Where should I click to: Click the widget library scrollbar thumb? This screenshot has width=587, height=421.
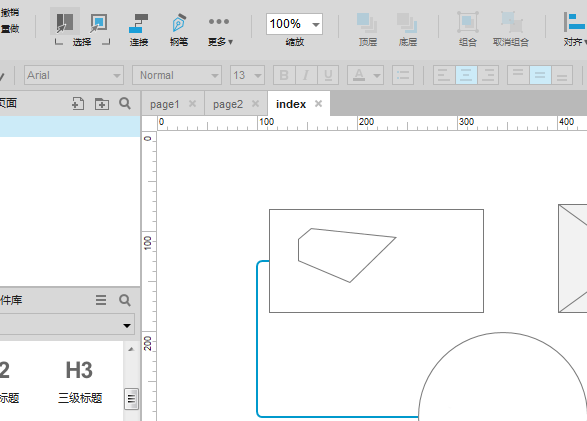[x=131, y=399]
